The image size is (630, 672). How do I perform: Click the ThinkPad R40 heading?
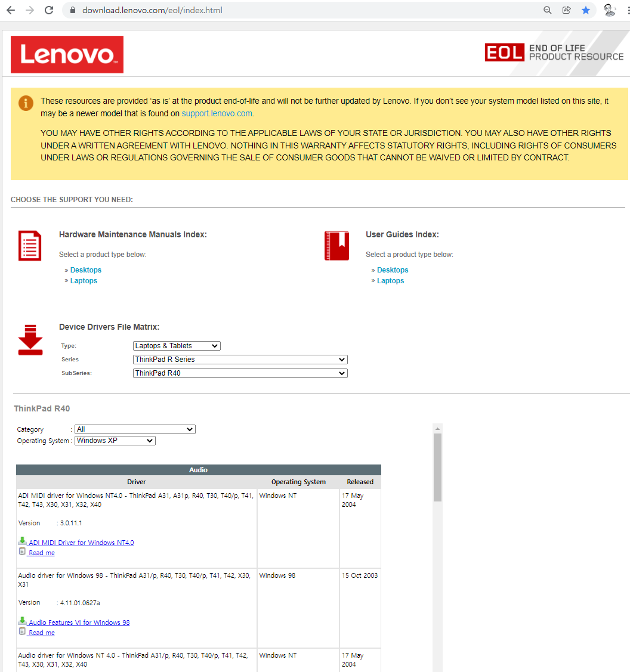tap(42, 408)
